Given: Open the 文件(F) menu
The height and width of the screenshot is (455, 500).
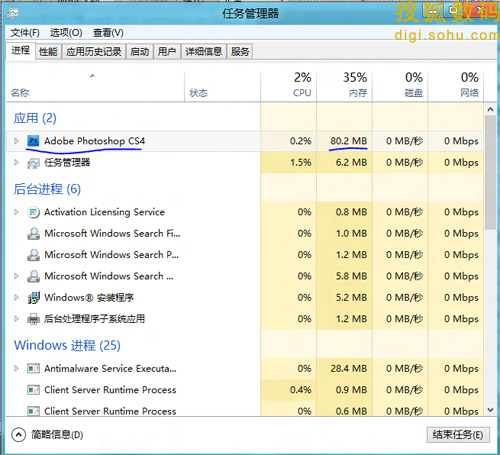Looking at the screenshot, I should [x=25, y=33].
